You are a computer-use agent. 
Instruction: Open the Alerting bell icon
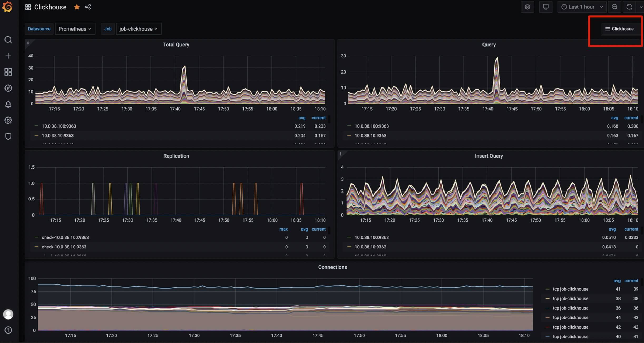tap(8, 104)
